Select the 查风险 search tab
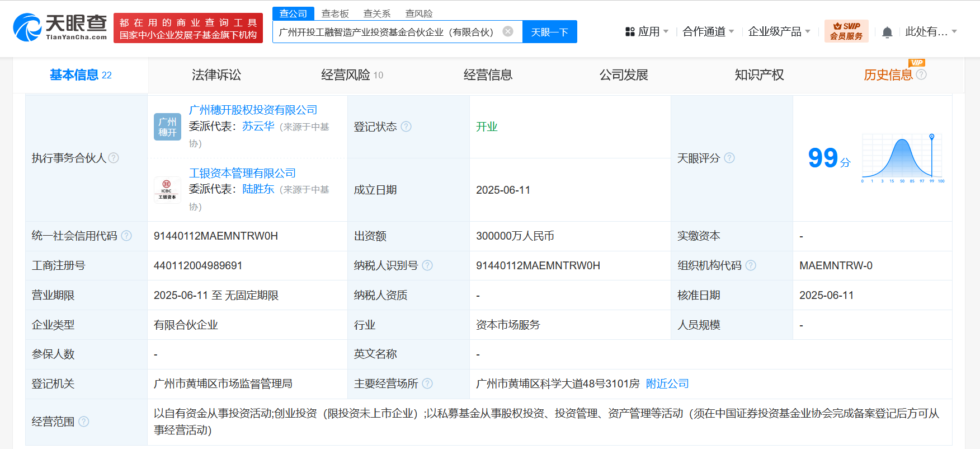This screenshot has width=980, height=449. [419, 13]
